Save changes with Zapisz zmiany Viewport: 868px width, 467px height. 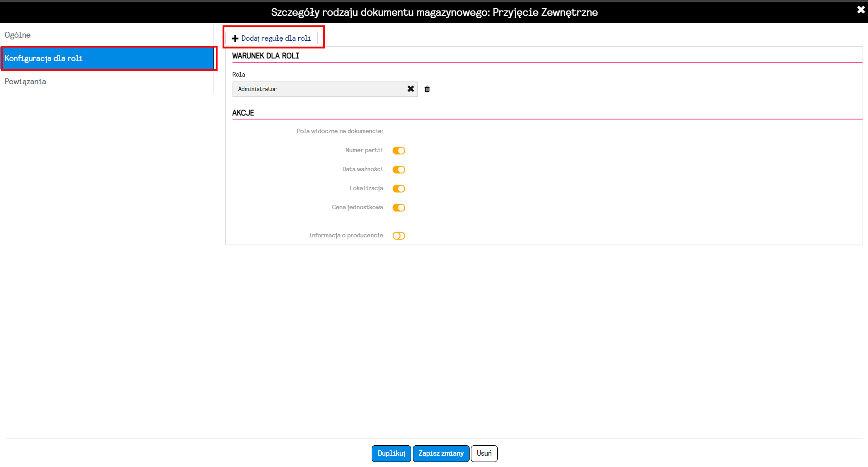pos(441,453)
